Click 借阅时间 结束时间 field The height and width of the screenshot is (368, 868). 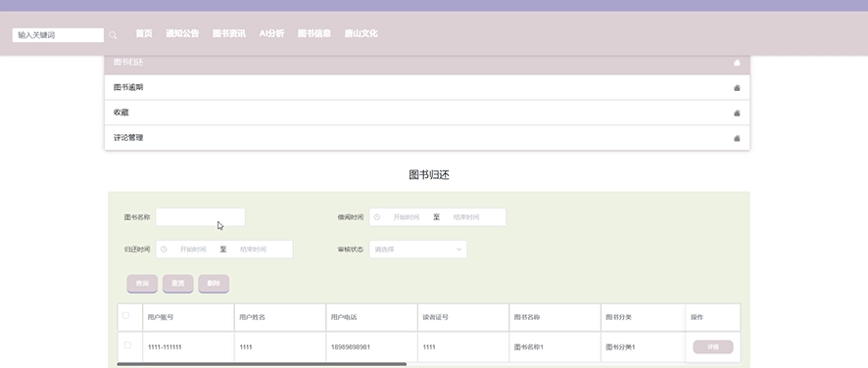(466, 217)
